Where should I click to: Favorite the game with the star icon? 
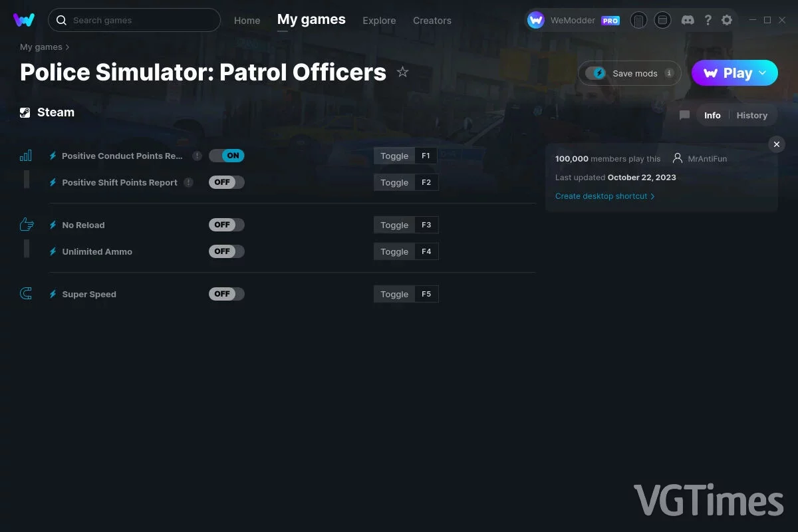402,72
